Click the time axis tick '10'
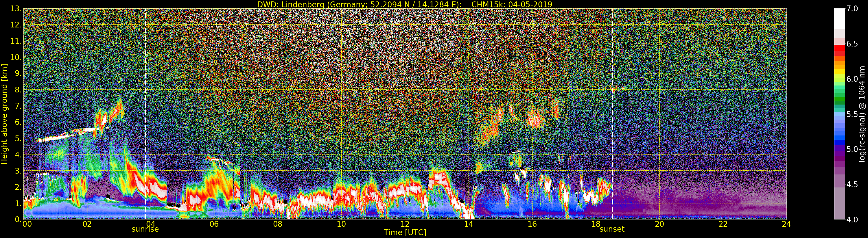The width and height of the screenshot is (868, 238). pos(341,224)
